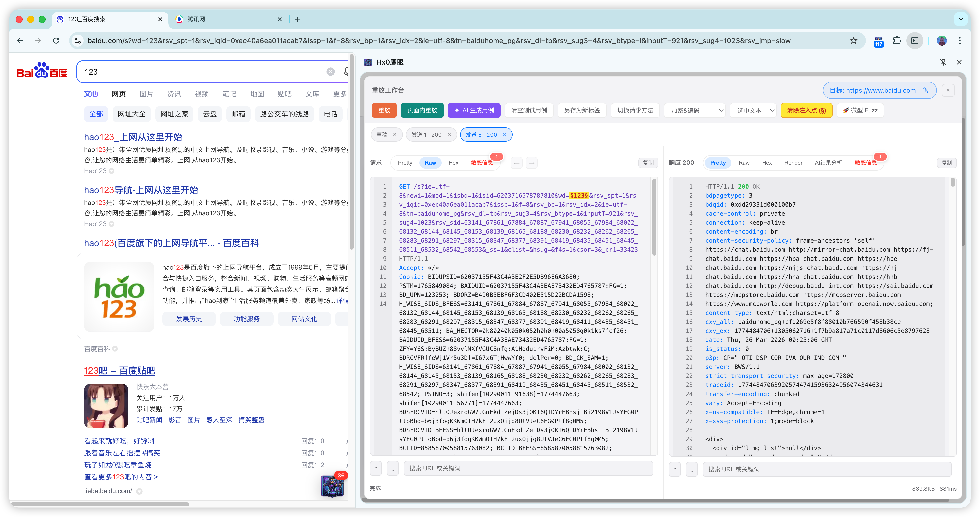Open the 选中文本 dropdown
The height and width of the screenshot is (517, 980).
coord(753,110)
